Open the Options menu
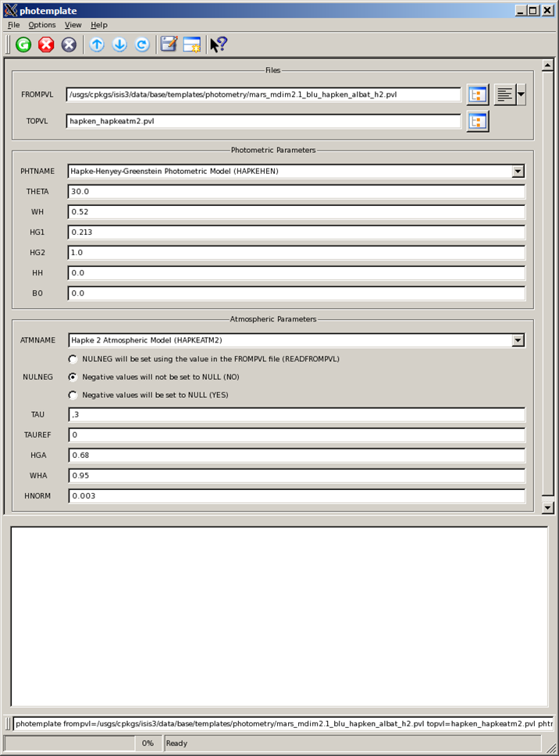This screenshot has width=559, height=756. coord(42,25)
